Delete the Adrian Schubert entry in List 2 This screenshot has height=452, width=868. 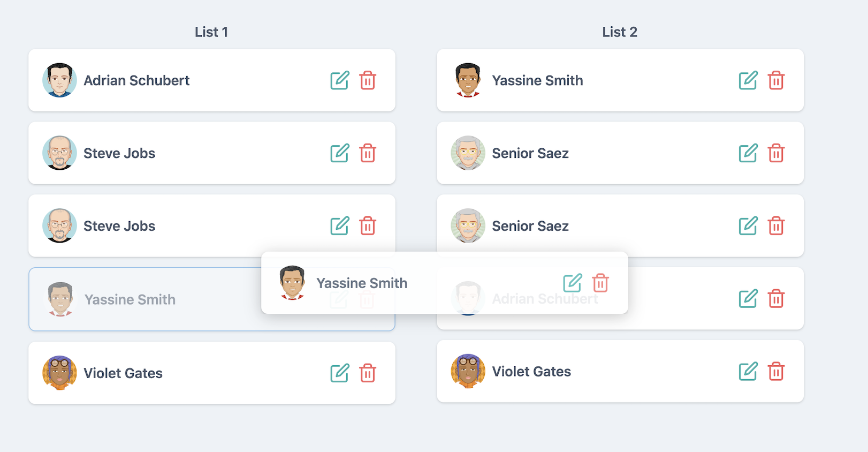click(x=776, y=298)
